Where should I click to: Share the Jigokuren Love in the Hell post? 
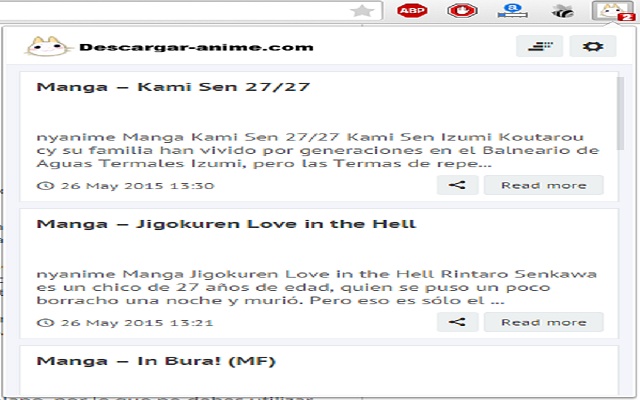(x=457, y=322)
